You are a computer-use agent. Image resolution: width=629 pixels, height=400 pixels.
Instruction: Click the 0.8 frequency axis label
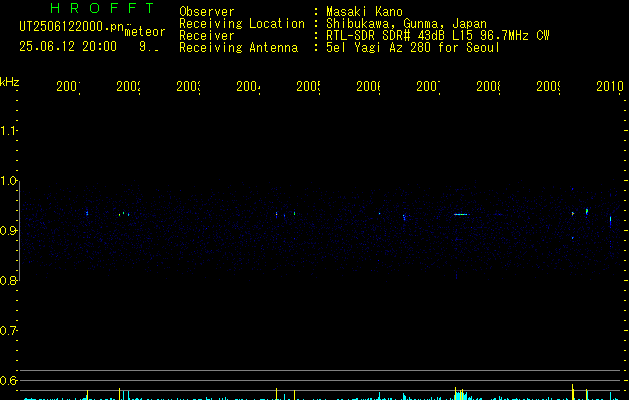8,281
